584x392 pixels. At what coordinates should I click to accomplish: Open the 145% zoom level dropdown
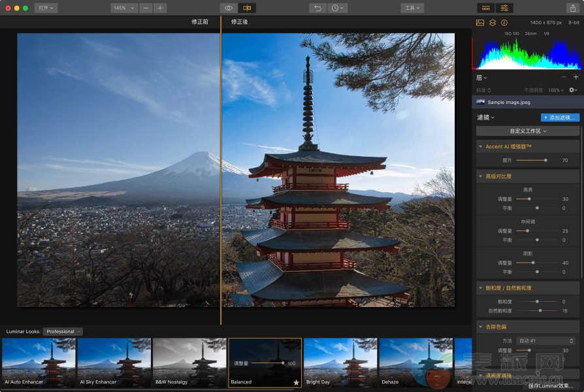point(123,8)
